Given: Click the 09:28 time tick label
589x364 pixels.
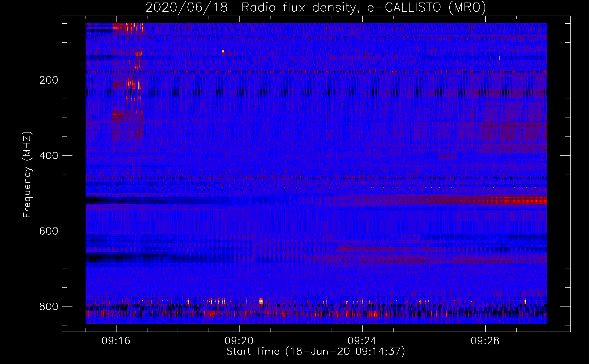Looking at the screenshot, I should [x=485, y=341].
